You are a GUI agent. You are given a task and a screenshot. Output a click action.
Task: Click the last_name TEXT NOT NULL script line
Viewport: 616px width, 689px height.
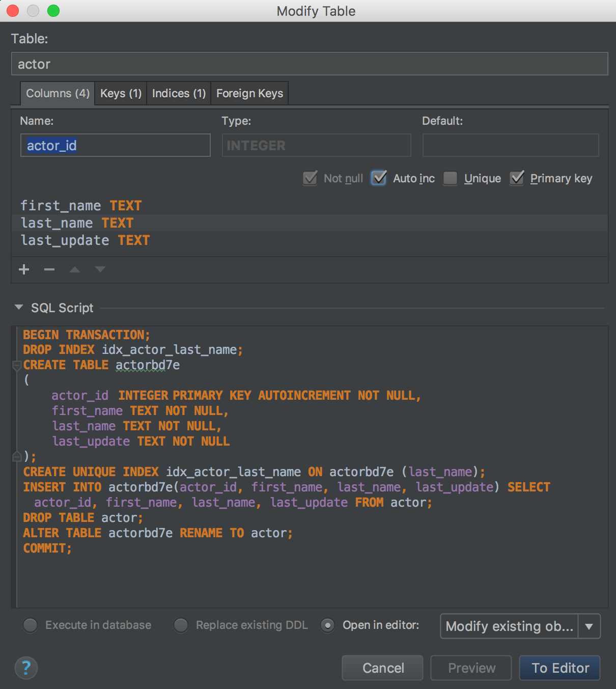point(136,426)
